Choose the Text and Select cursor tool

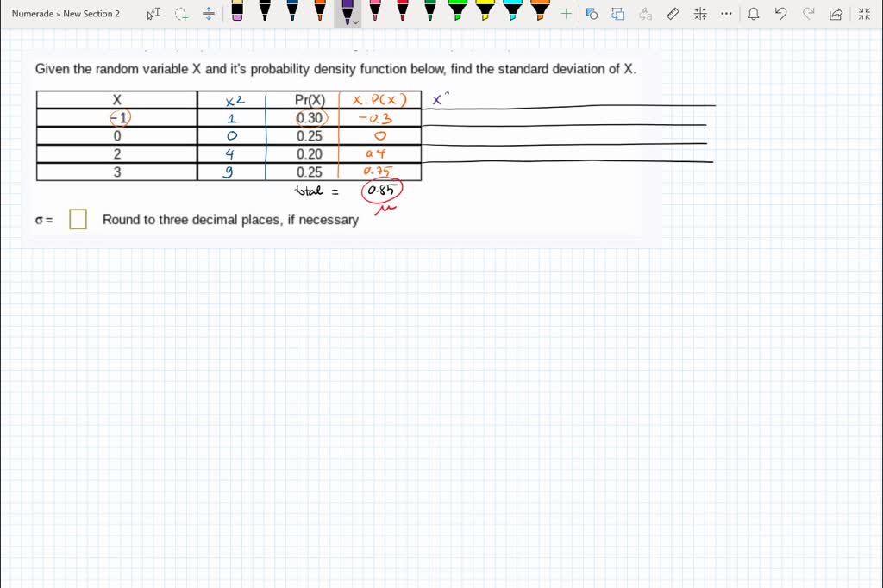[x=153, y=13]
